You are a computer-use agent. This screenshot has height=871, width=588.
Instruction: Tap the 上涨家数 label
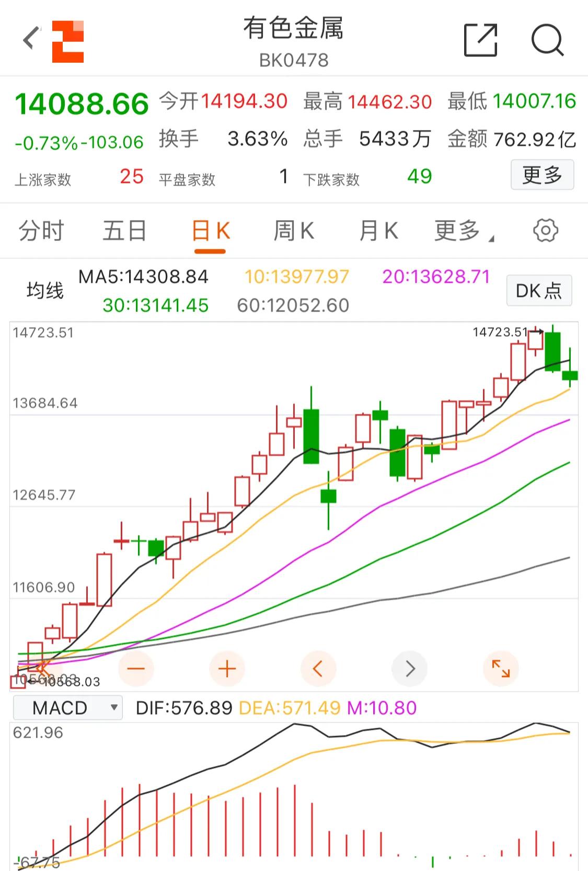pyautogui.click(x=43, y=180)
